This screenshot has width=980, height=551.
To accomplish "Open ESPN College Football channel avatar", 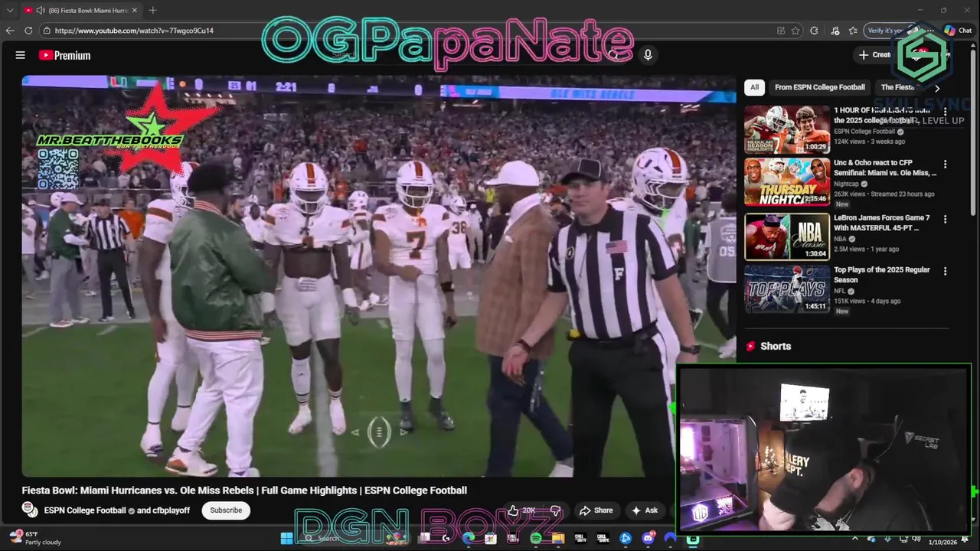I will pos(30,510).
